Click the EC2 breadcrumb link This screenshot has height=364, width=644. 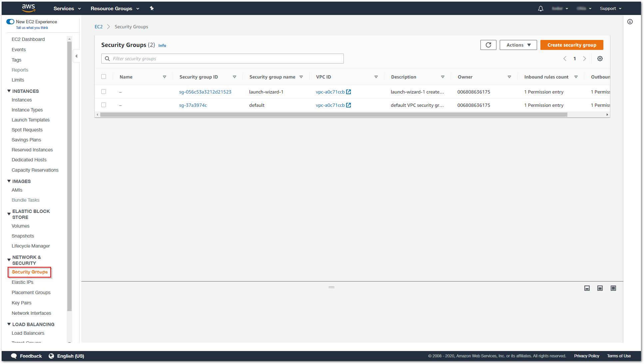click(99, 27)
